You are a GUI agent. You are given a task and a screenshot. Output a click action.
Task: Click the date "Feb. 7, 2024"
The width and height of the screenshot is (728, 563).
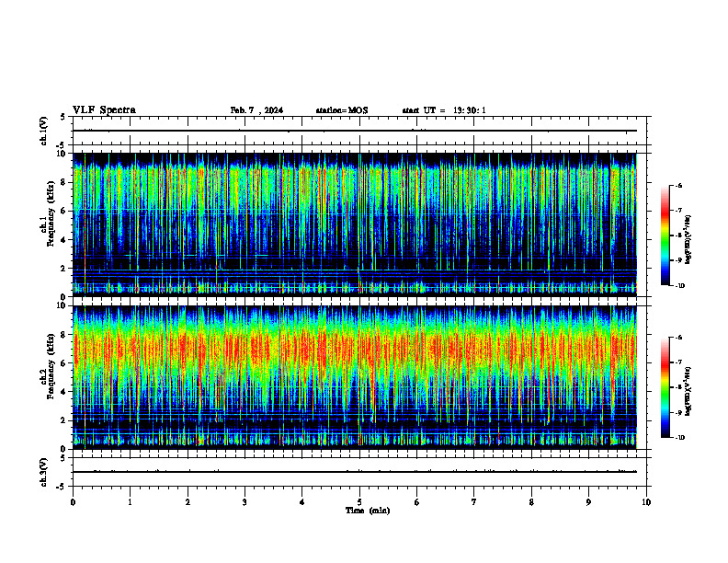pyautogui.click(x=256, y=110)
